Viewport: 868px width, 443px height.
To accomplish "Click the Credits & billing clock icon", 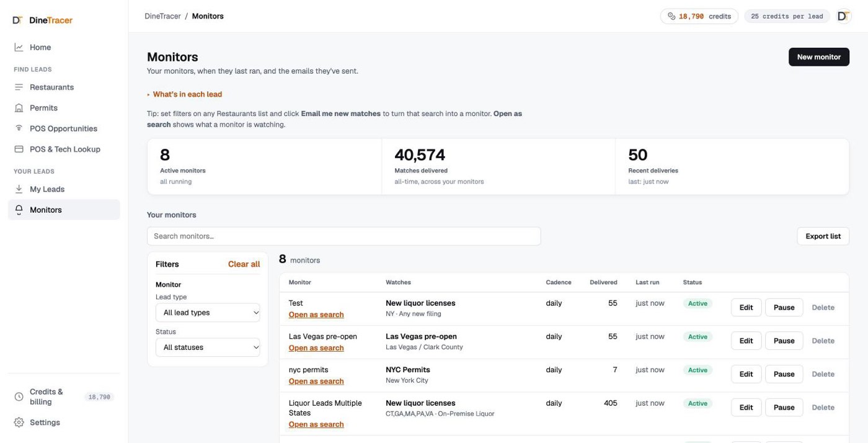I will tap(19, 396).
